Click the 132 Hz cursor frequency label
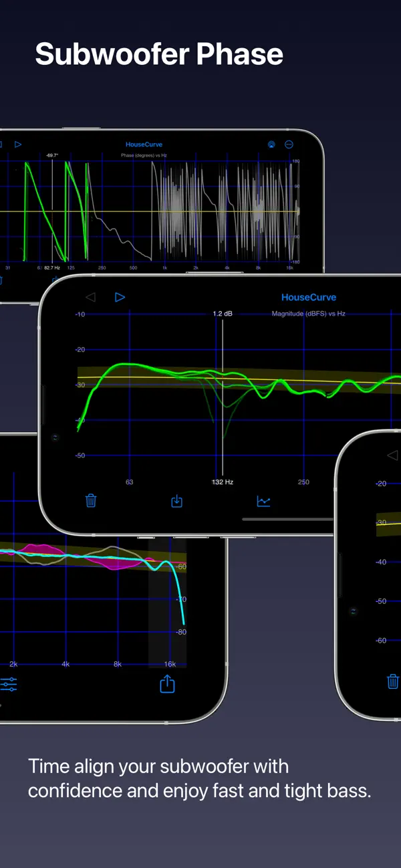This screenshot has height=868, width=401. point(223,482)
